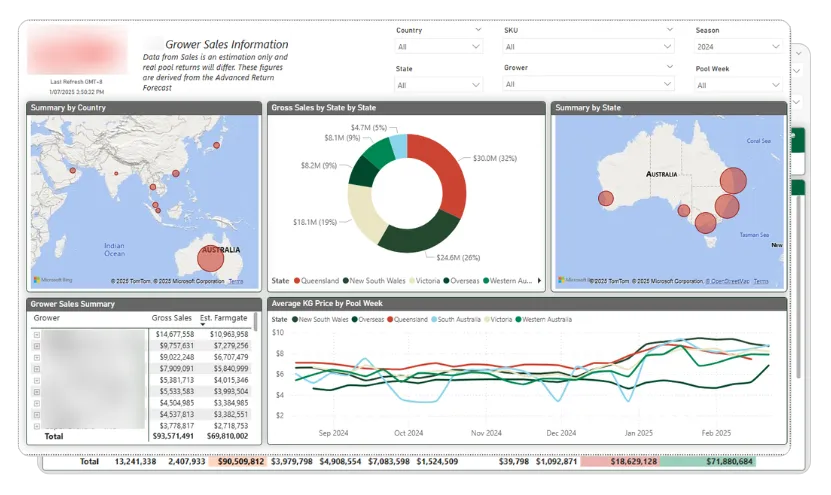Image resolution: width=831 pixels, height=495 pixels.
Task: Open Terms link on Summary by State map
Action: coord(761,281)
